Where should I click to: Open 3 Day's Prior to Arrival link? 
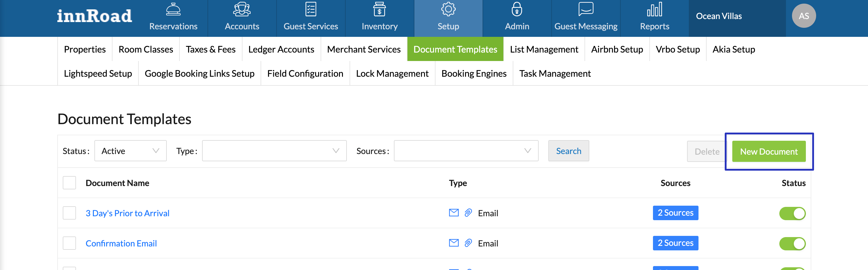[x=127, y=213]
